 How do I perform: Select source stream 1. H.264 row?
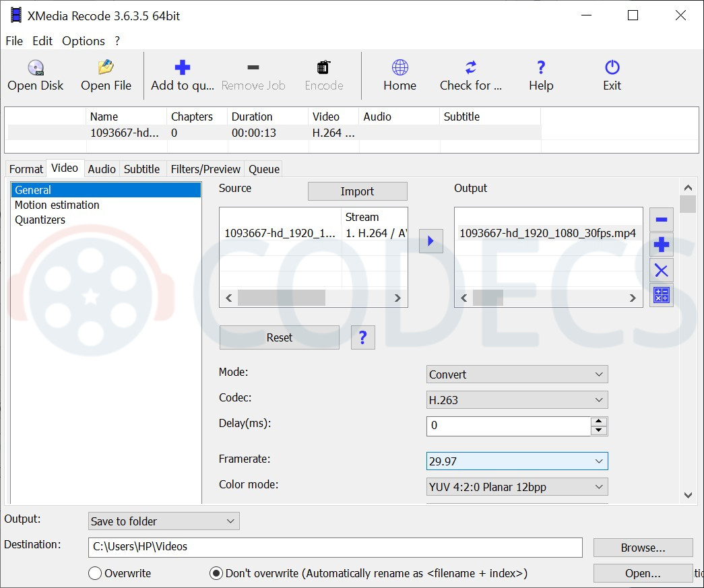point(313,234)
